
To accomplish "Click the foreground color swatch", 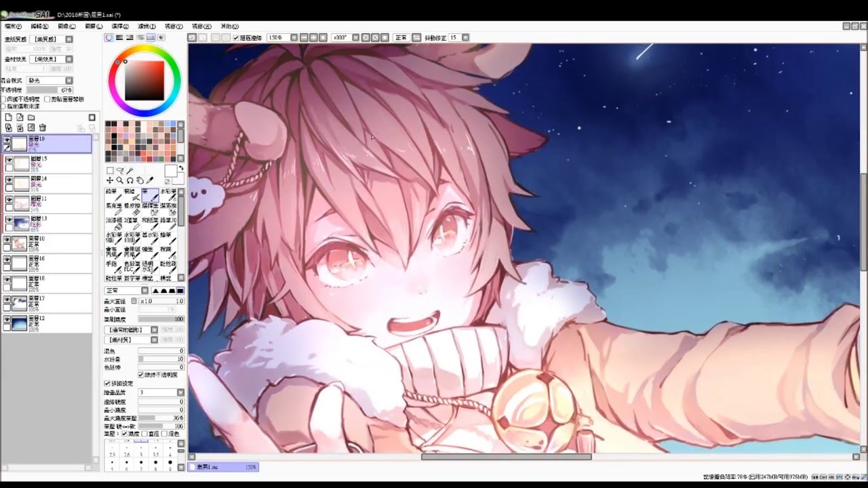I will (171, 171).
